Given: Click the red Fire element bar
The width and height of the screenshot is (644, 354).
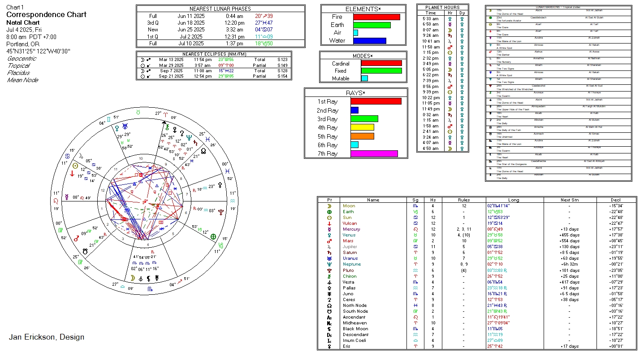Looking at the screenshot, I should pos(376,17).
